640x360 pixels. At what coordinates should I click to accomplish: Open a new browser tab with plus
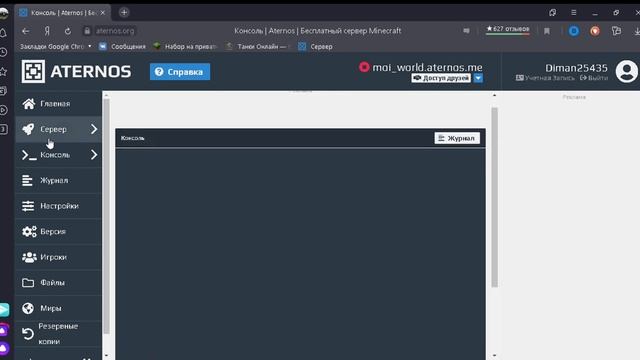[124, 12]
